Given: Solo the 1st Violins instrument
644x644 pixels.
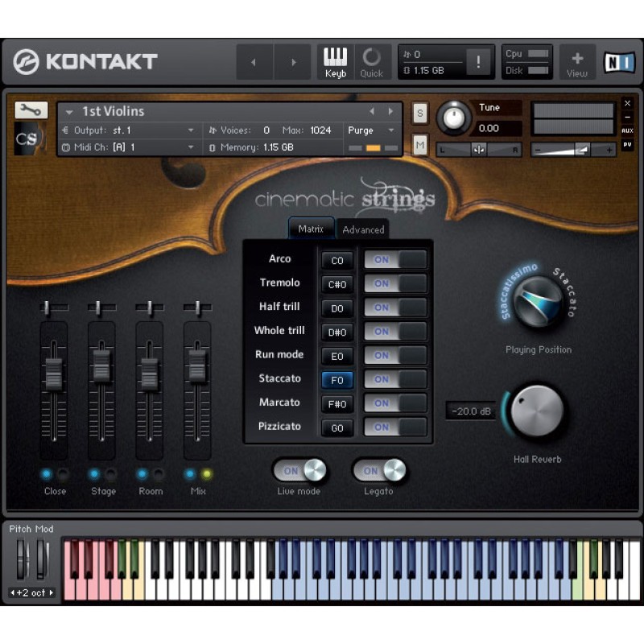Looking at the screenshot, I should [x=420, y=114].
